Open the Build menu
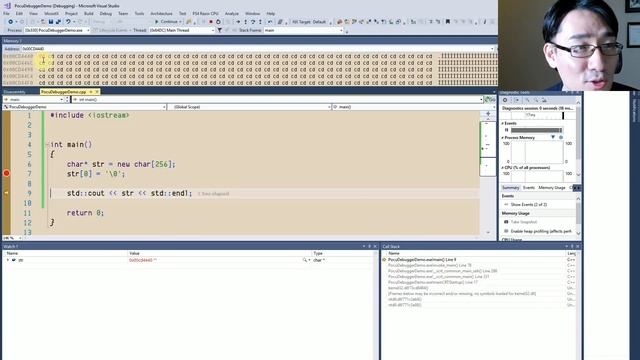This screenshot has height=360, width=640. click(89, 13)
